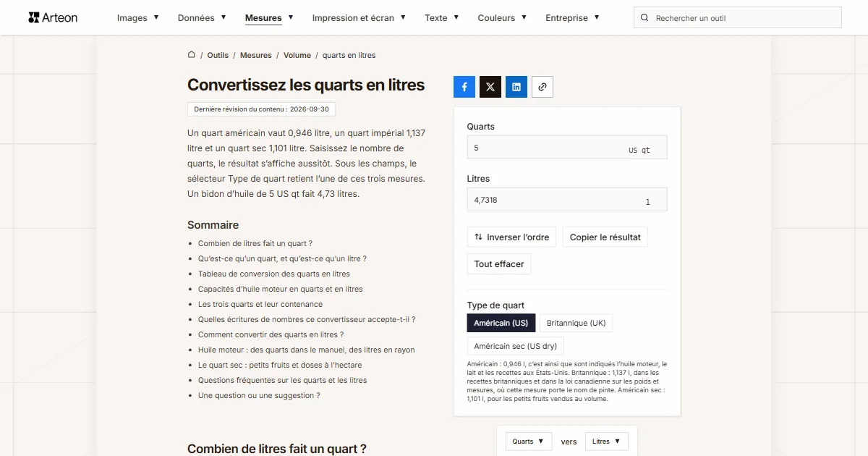
Task: Click Type de quart label
Action: pyautogui.click(x=495, y=305)
